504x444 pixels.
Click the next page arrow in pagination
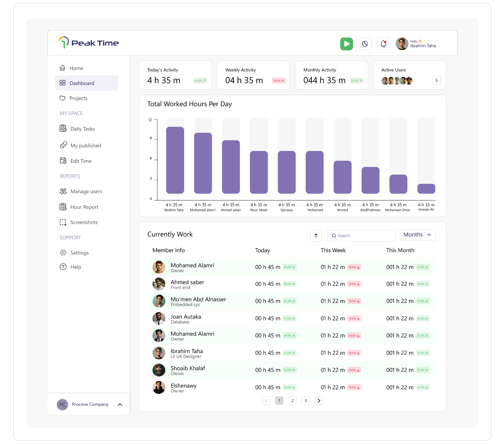click(x=319, y=400)
